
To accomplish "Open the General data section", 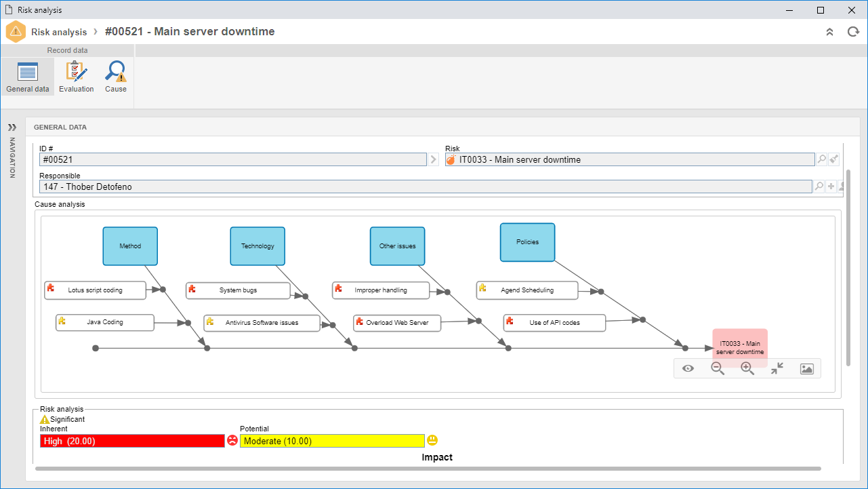I will click(28, 77).
